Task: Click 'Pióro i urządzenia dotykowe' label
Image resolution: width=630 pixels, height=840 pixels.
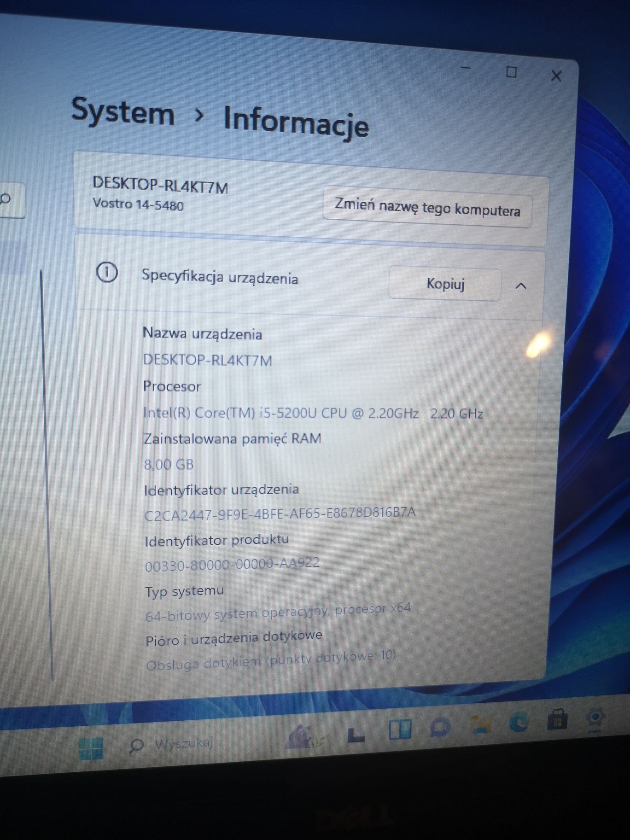Action: pyautogui.click(x=234, y=638)
